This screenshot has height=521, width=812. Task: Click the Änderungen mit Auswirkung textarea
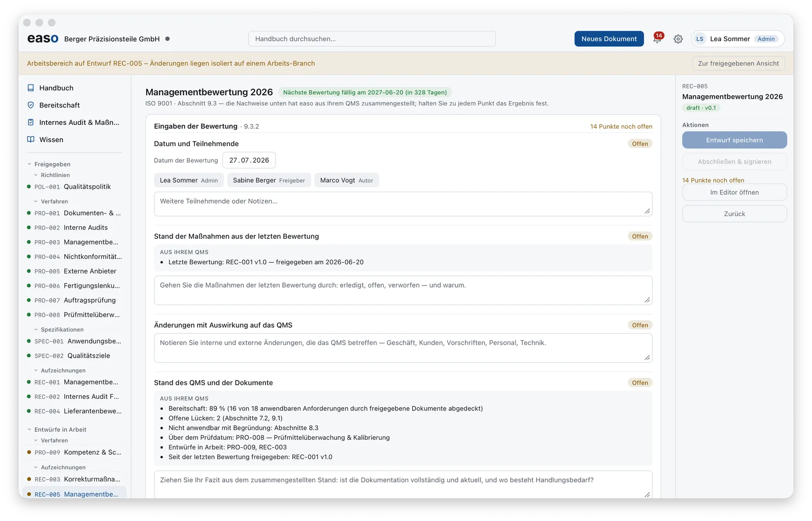pyautogui.click(x=403, y=348)
